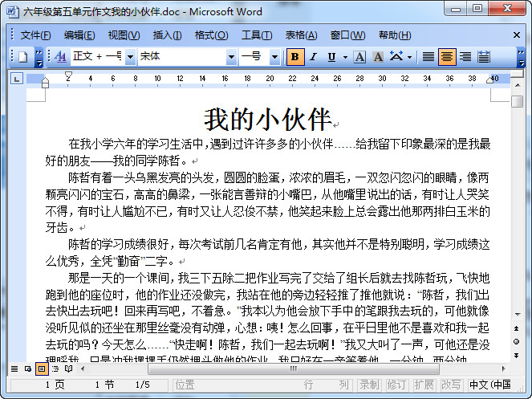Expand the Font size dropdown 一号

pyautogui.click(x=274, y=57)
